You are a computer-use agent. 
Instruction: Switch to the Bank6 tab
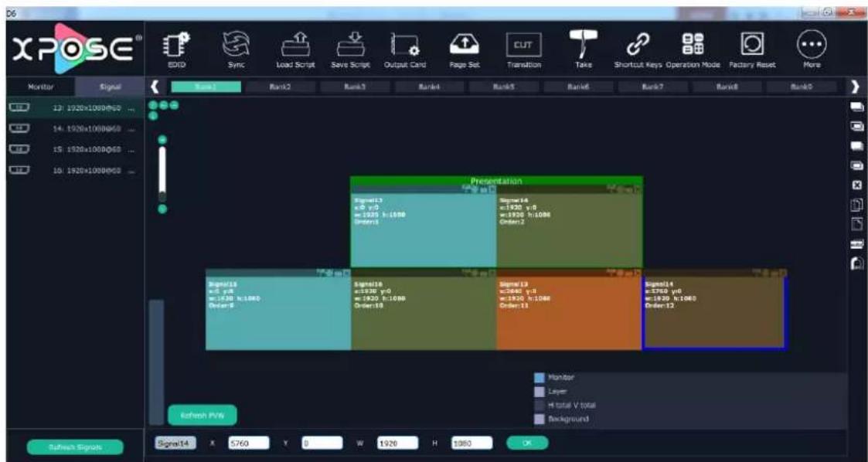pyautogui.click(x=578, y=87)
